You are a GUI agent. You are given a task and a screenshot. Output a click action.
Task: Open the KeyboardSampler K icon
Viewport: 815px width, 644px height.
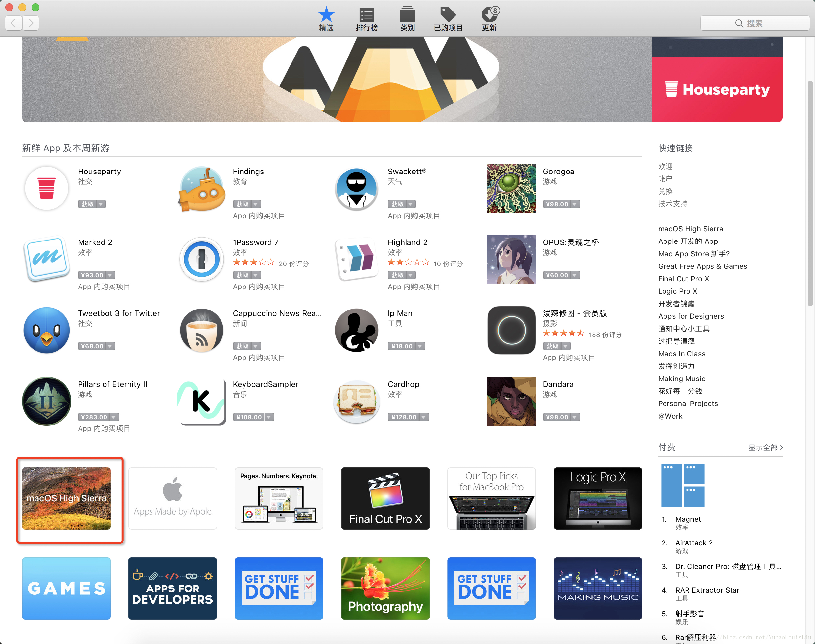click(202, 402)
